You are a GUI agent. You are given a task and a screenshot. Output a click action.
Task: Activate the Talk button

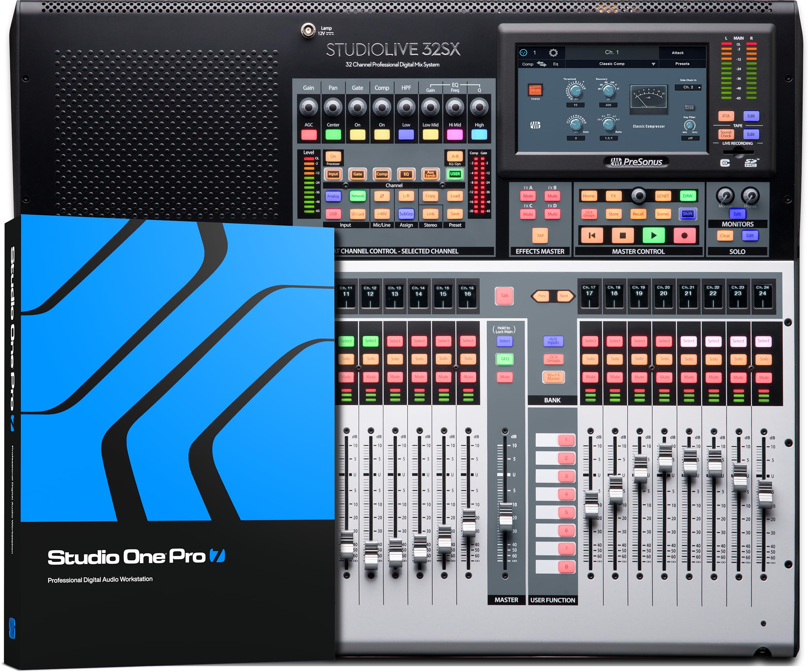[504, 296]
